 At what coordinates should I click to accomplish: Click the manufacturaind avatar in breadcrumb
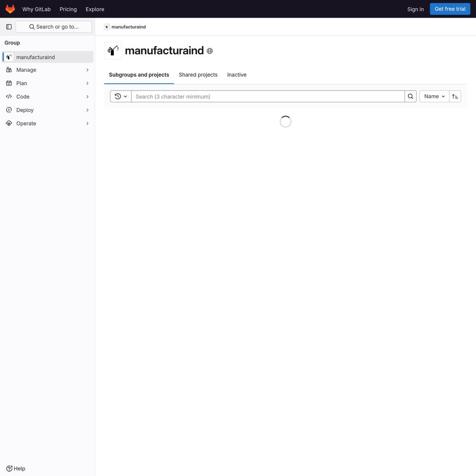coord(107,27)
